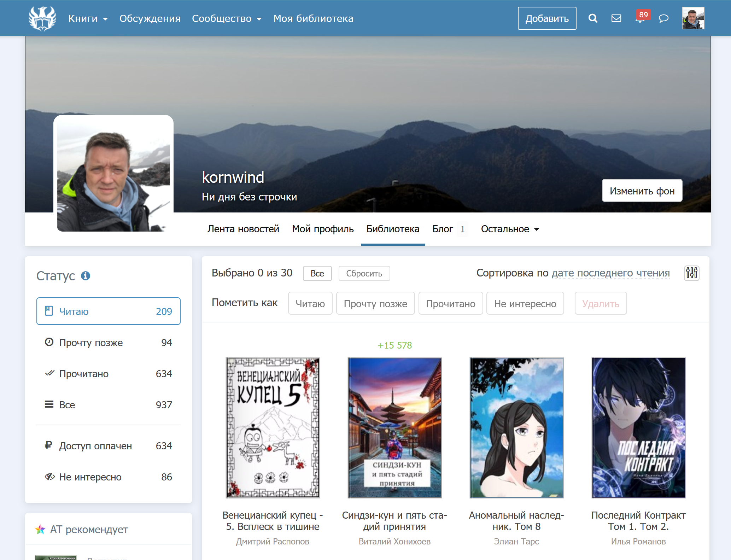
Task: Open messages envelope icon
Action: 616,18
